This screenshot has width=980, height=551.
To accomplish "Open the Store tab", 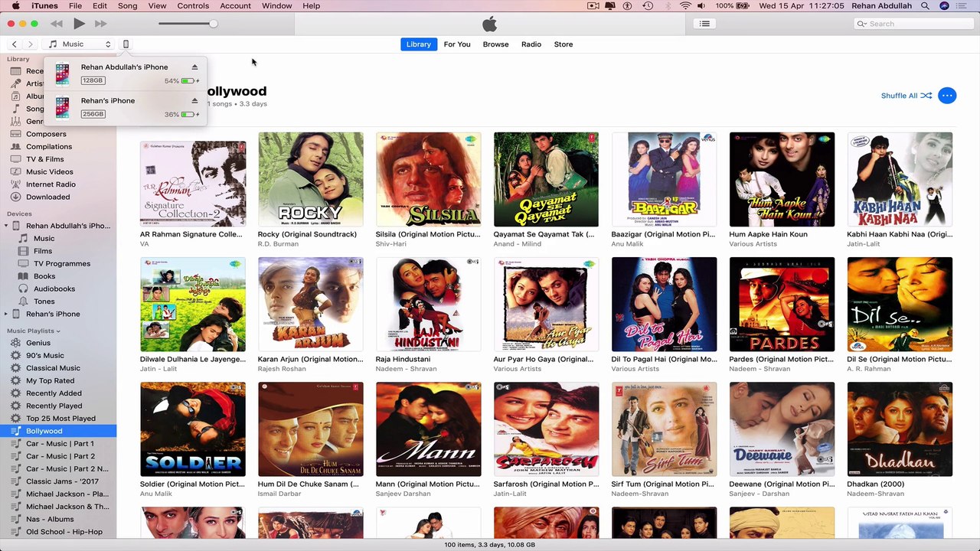I will pos(563,44).
